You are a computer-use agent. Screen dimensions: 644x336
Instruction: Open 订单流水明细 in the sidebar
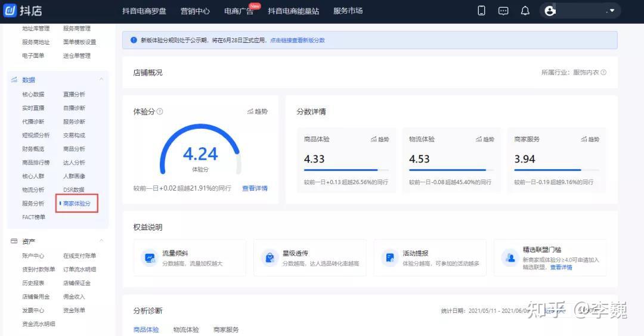coord(79,269)
